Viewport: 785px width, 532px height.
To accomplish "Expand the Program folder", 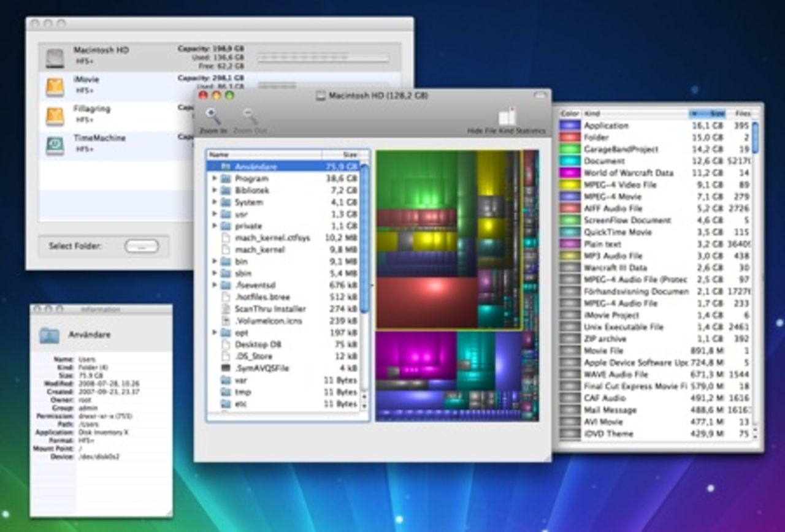I will pyautogui.click(x=215, y=178).
